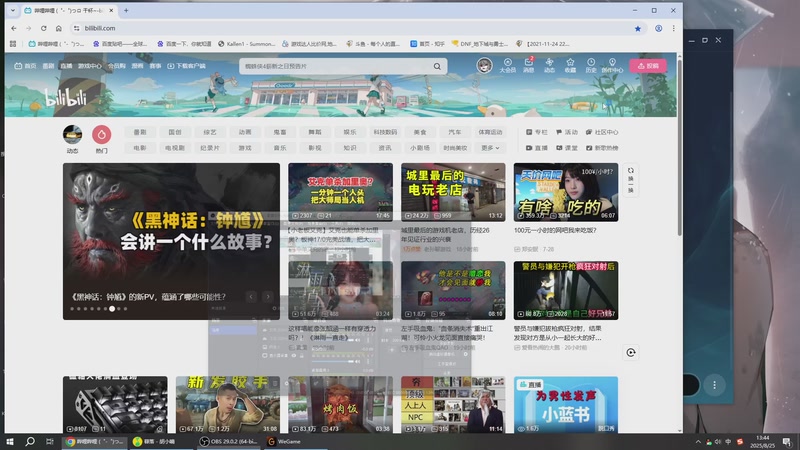This screenshot has height=450, width=800.
Task: Open the 动态 icon in the header
Action: pyautogui.click(x=549, y=65)
